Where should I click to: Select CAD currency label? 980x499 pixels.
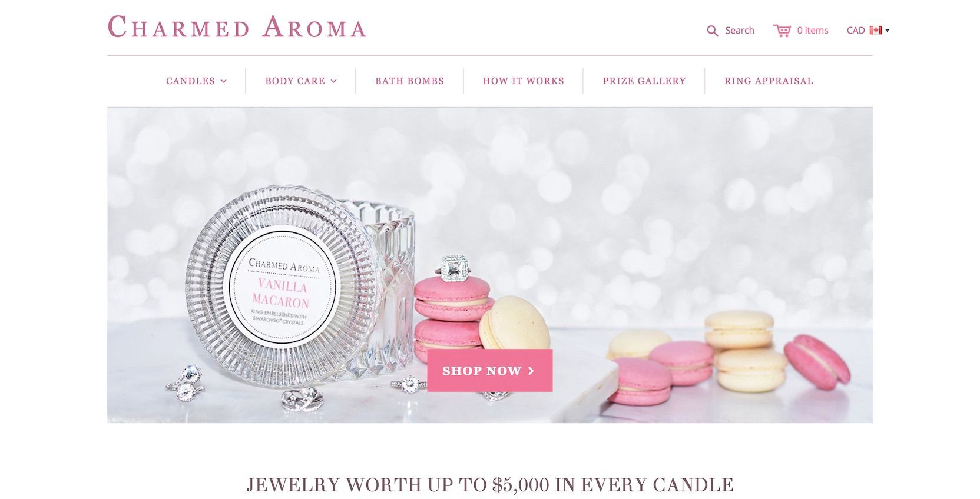(856, 31)
